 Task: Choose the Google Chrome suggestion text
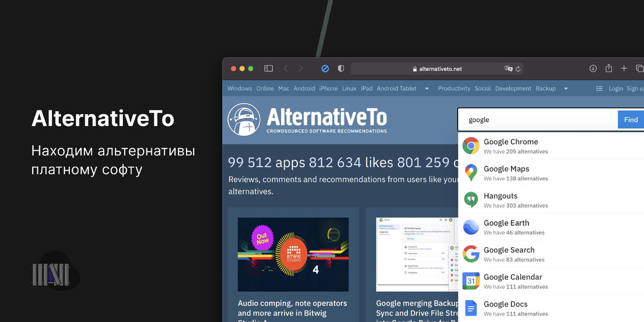pyautogui.click(x=511, y=142)
